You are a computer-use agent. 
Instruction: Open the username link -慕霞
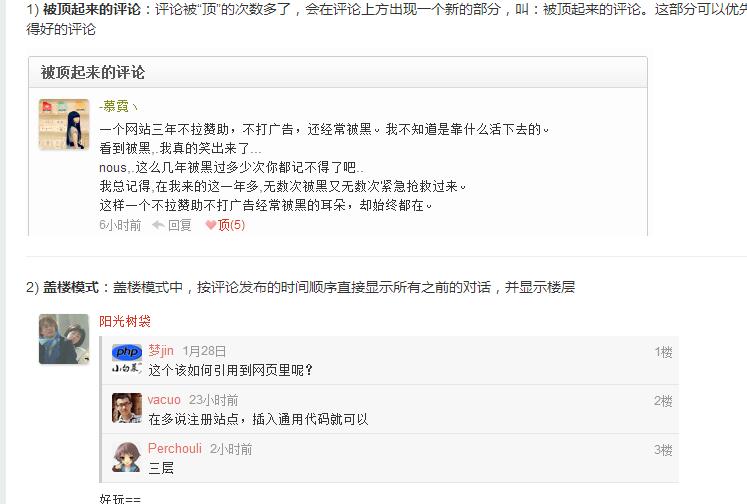[x=118, y=106]
